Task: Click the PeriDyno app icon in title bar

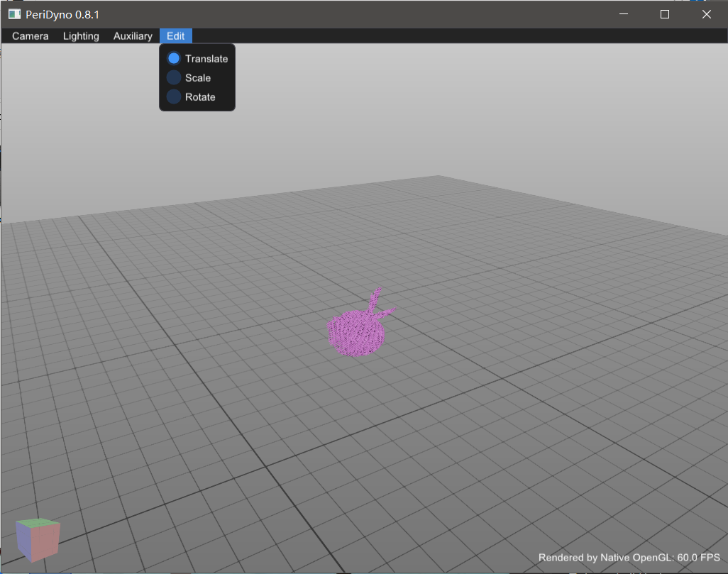Action: (14, 14)
